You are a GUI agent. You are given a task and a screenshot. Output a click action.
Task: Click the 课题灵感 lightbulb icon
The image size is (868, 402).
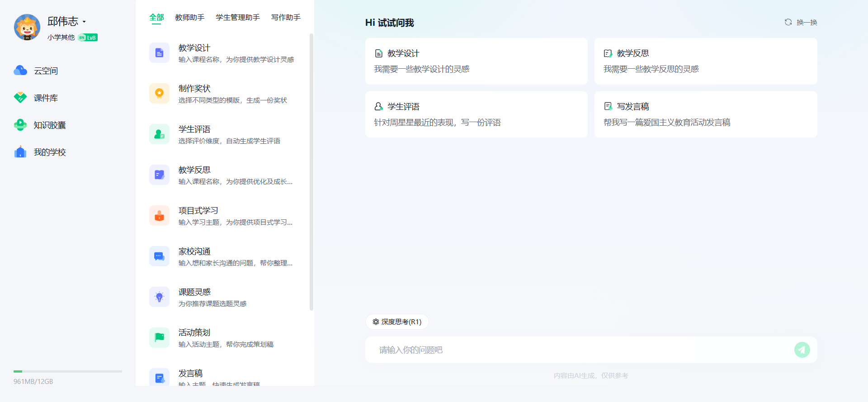[x=159, y=297]
